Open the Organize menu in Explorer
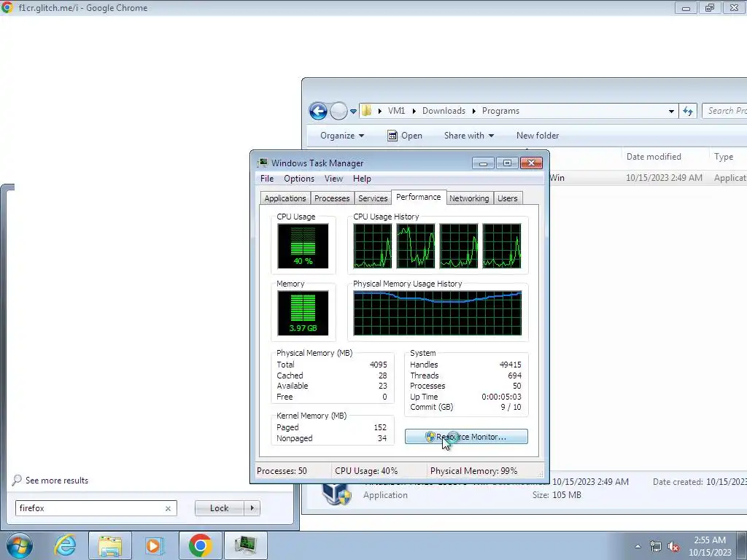The image size is (747, 560). click(x=341, y=136)
